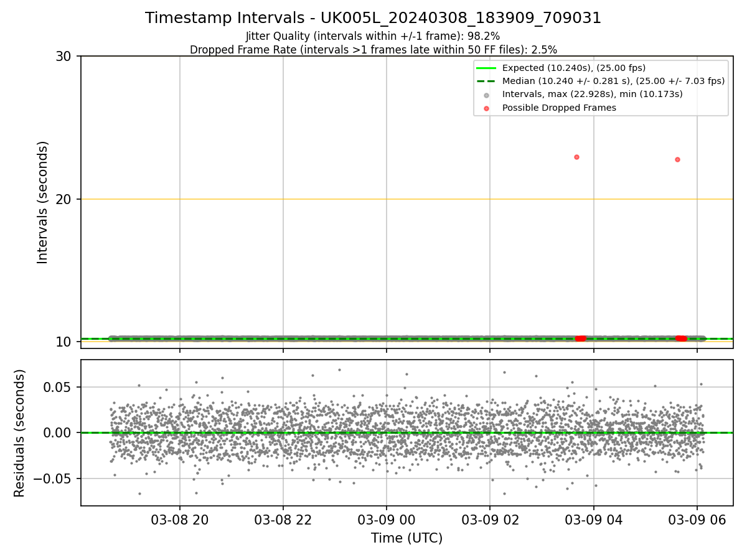Viewport: 747px width, 560px height.
Task: Click the plot title 'Timestamp Intervals - UK005L_20240308_183909_709031'
Action: [373, 18]
